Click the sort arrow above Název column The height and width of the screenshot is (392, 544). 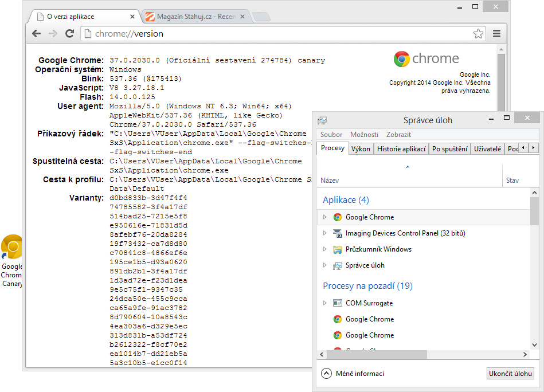coord(408,167)
